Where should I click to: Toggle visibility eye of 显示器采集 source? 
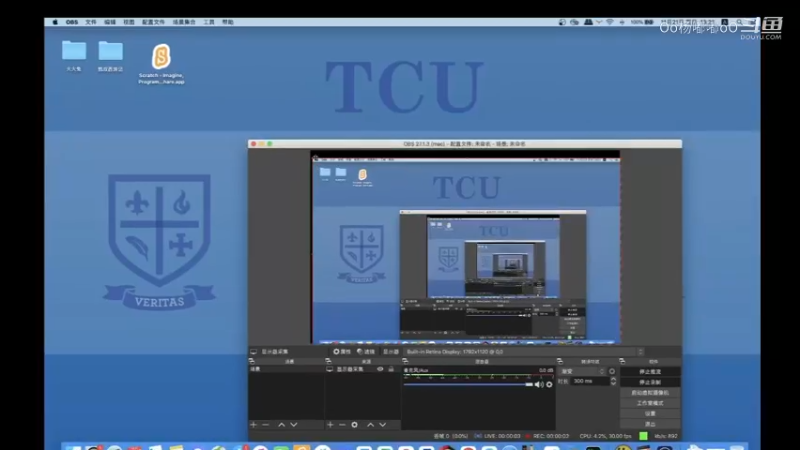tap(380, 369)
